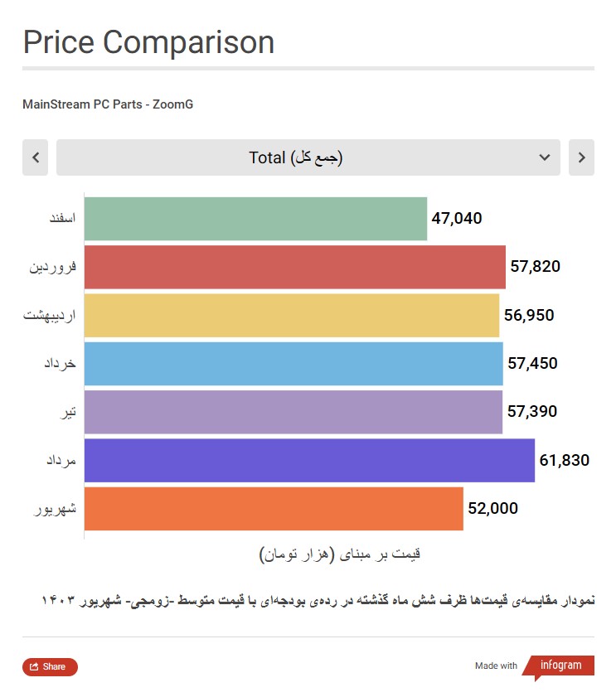Open the Total (جمع کل) dropdown
616x697 pixels.
[x=308, y=157]
